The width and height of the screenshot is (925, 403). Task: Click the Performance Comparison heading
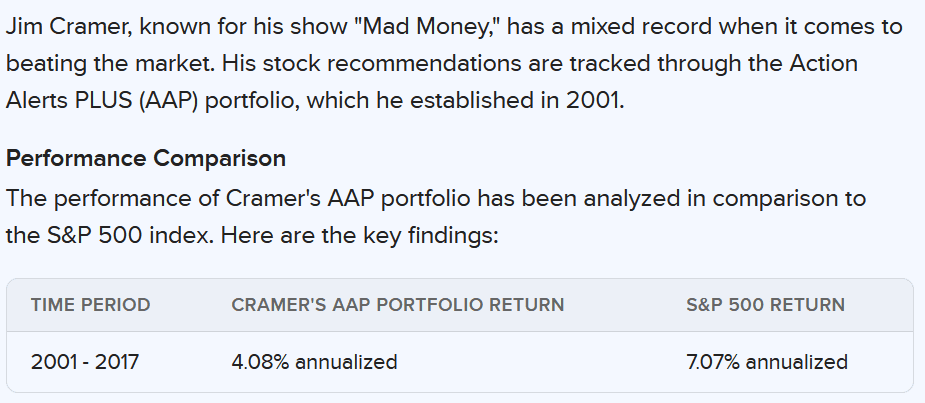[x=146, y=159]
